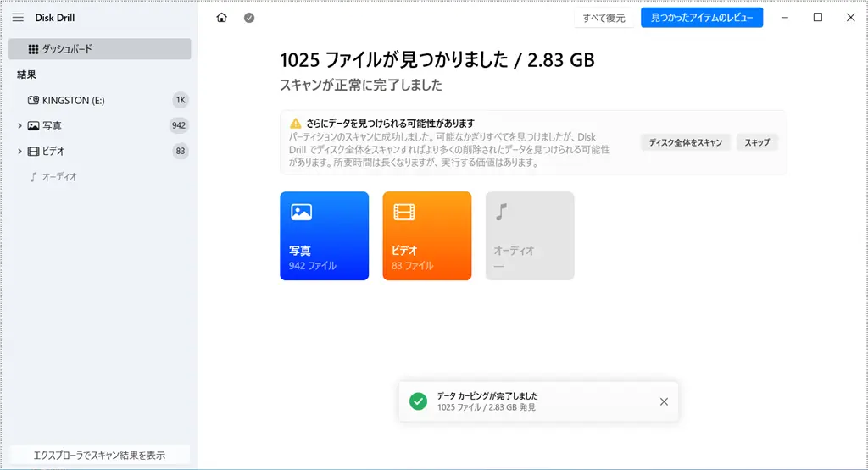Click the music note icon beside オーディオ in sidebar
This screenshot has width=868, height=470.
(33, 177)
